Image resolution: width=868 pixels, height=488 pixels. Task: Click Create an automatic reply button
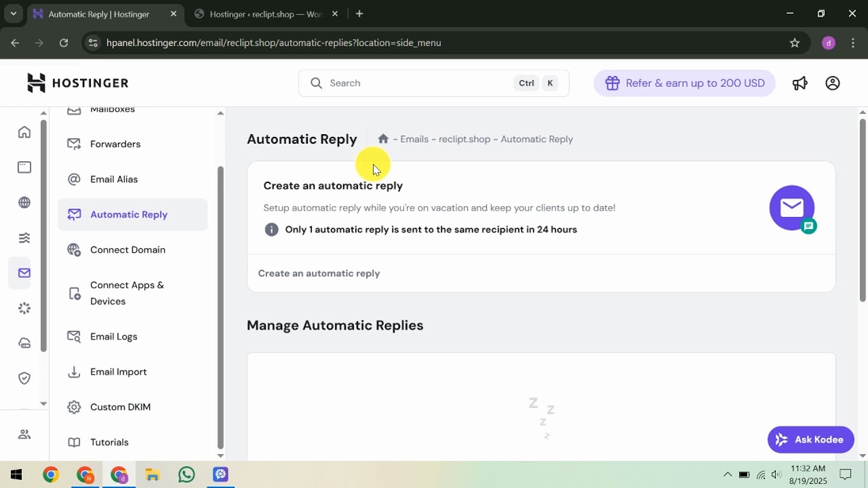[319, 273]
